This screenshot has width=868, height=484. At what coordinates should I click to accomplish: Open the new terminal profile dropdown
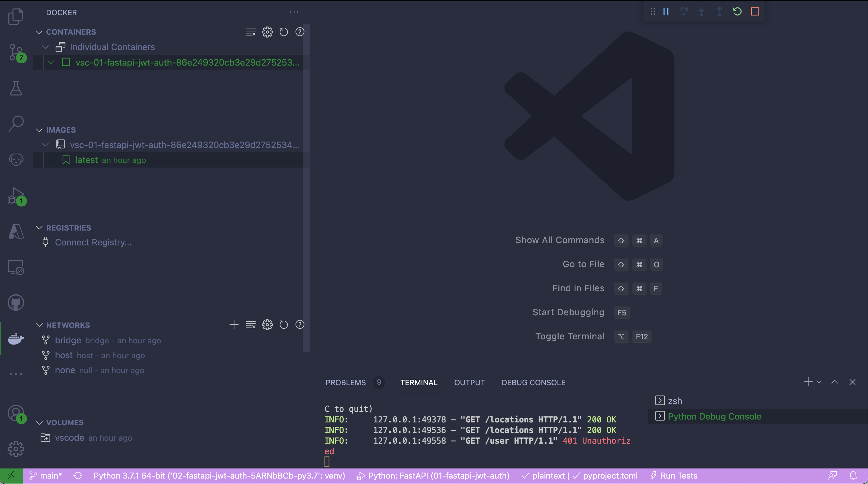pos(818,382)
